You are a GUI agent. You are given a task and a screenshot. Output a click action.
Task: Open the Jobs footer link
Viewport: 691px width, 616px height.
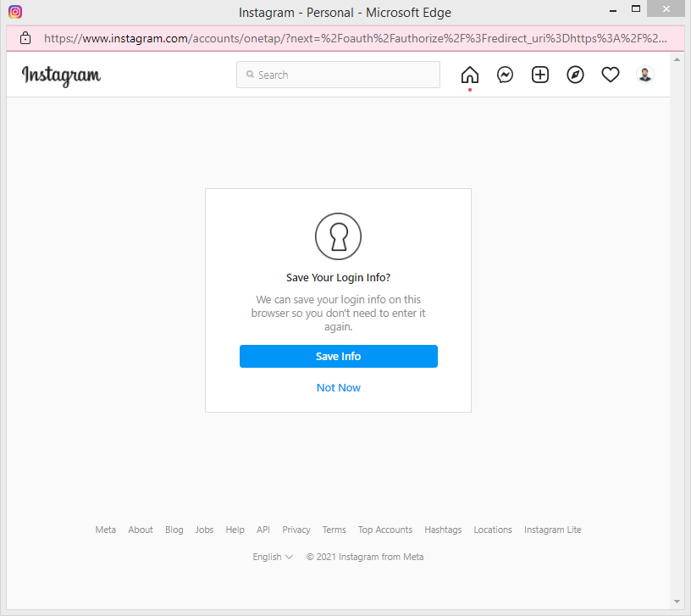point(204,530)
